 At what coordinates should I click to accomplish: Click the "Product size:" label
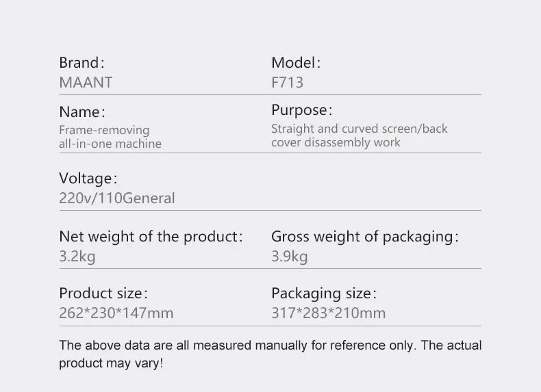tap(103, 293)
